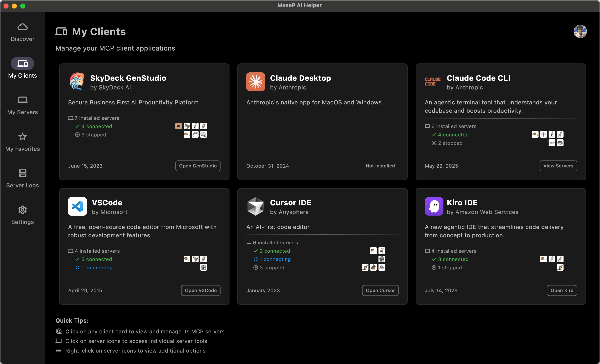Click the Anthropic server icon in SkyDeck GenStudio
Screen dimensions: 600x364
[178, 126]
